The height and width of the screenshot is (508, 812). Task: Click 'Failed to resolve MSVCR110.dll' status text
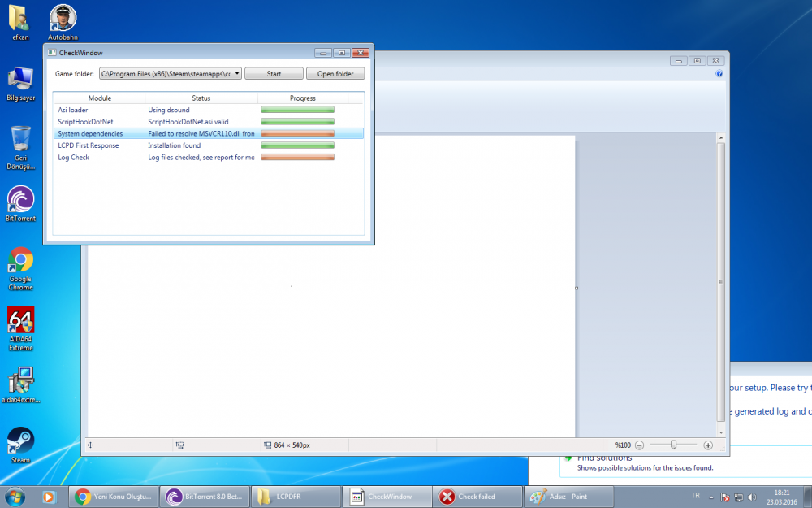tap(201, 134)
